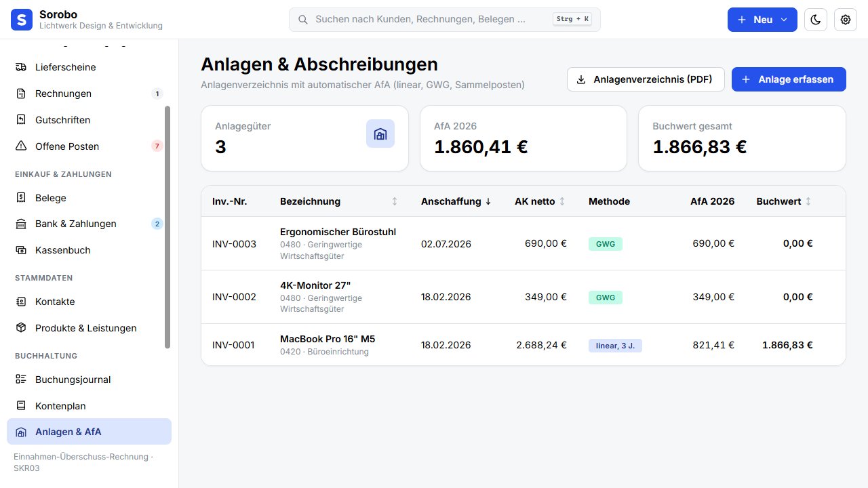Click the AfA 2026 total 1.860,41 €

[481, 146]
